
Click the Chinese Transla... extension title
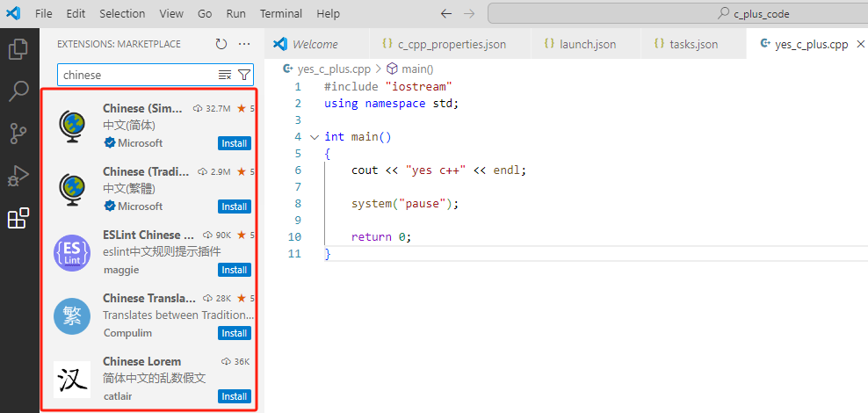149,298
